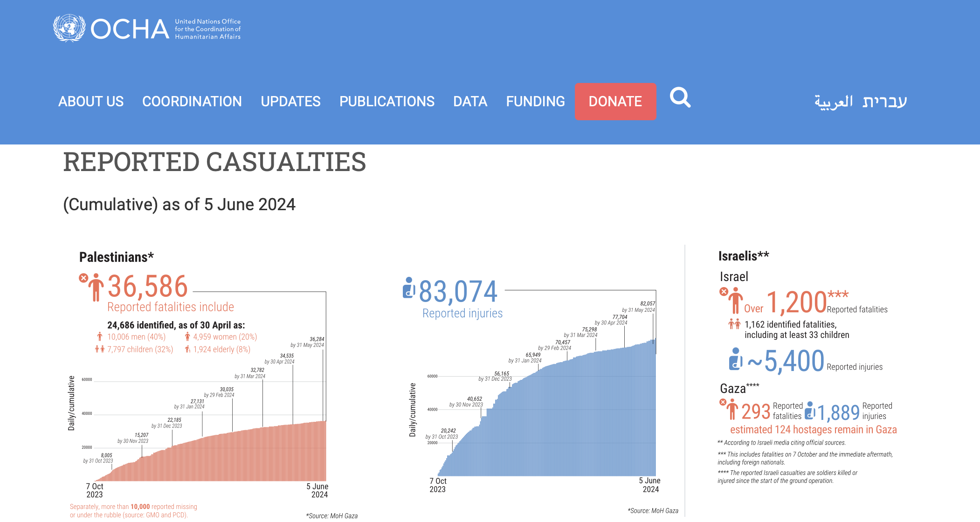
Task: Open the About Us menu
Action: (91, 101)
